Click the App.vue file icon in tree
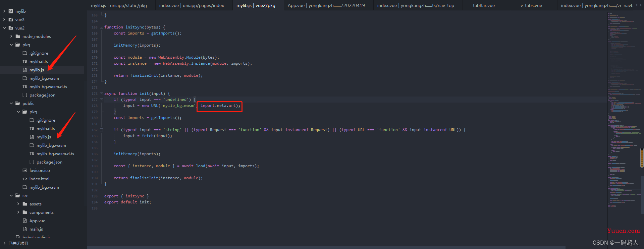This screenshot has width=644, height=249. (25, 221)
